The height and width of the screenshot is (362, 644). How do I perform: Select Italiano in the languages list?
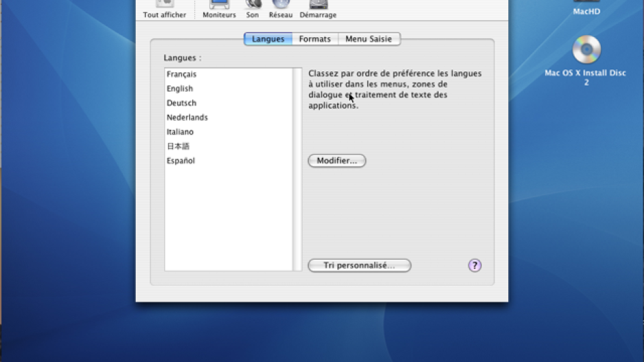tap(229, 131)
